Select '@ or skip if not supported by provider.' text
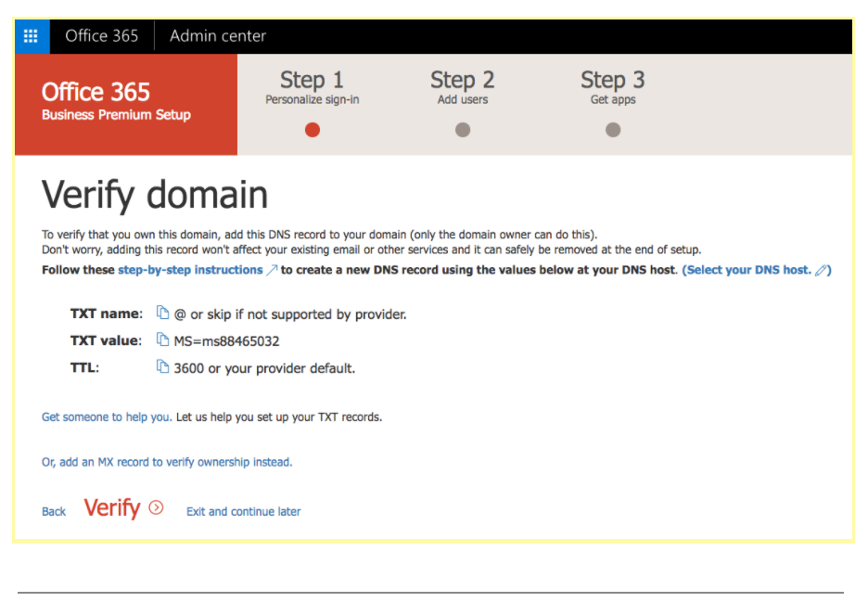 [290, 314]
